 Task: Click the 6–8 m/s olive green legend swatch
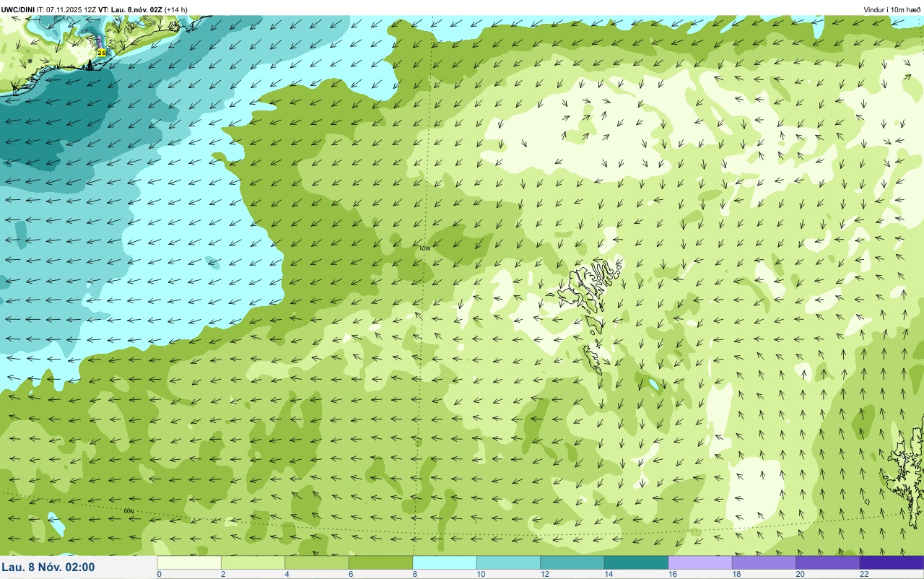coord(380,562)
